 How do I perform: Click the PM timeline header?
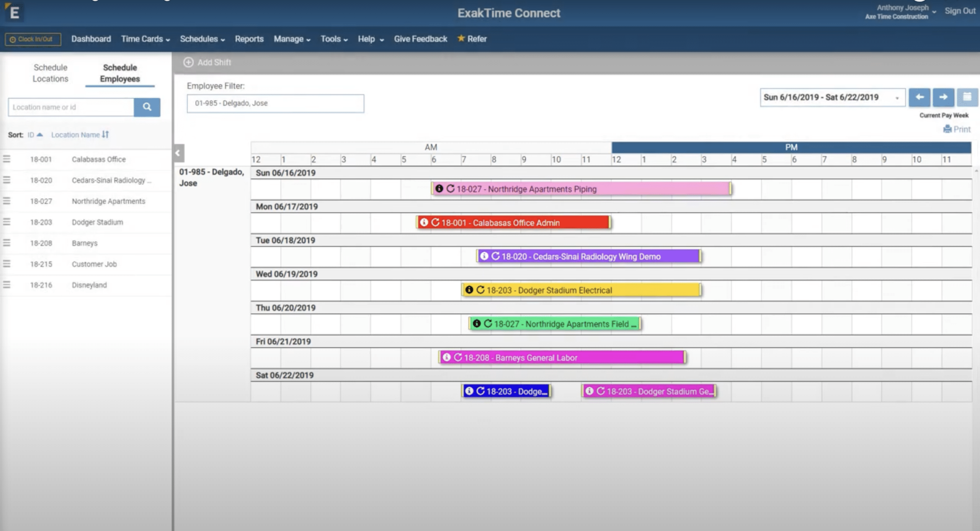(x=791, y=147)
